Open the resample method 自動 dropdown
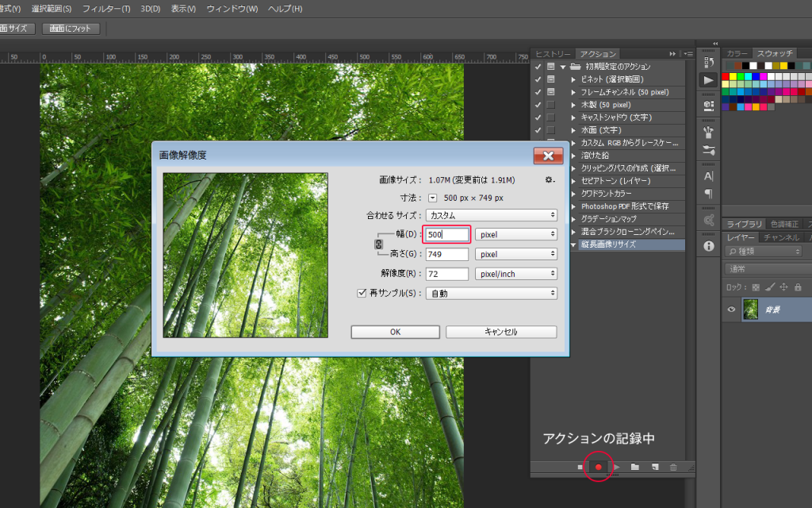 click(492, 294)
